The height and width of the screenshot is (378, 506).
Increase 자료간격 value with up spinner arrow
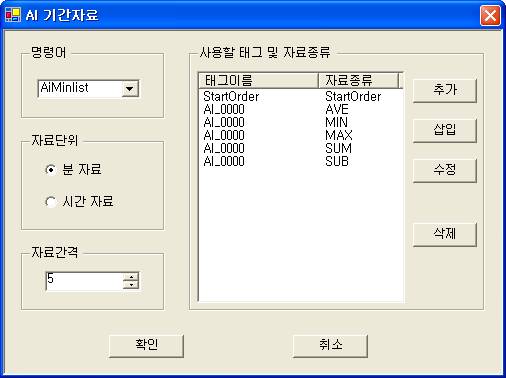131,277
